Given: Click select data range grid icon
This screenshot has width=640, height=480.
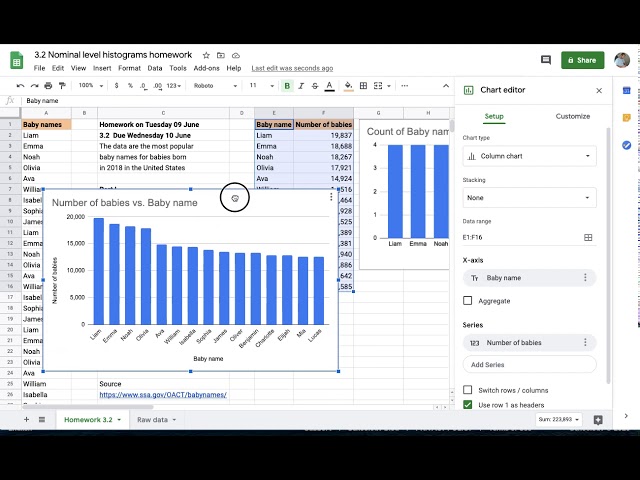Looking at the screenshot, I should (588, 237).
